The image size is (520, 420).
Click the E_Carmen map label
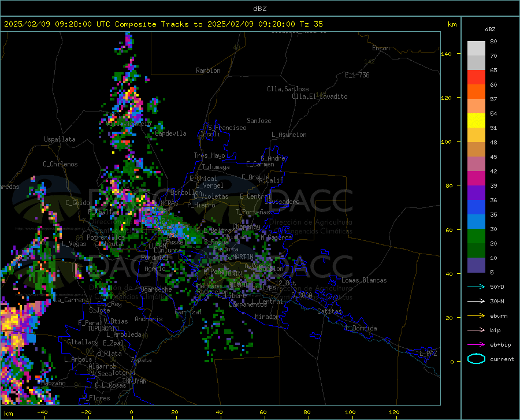260,164
